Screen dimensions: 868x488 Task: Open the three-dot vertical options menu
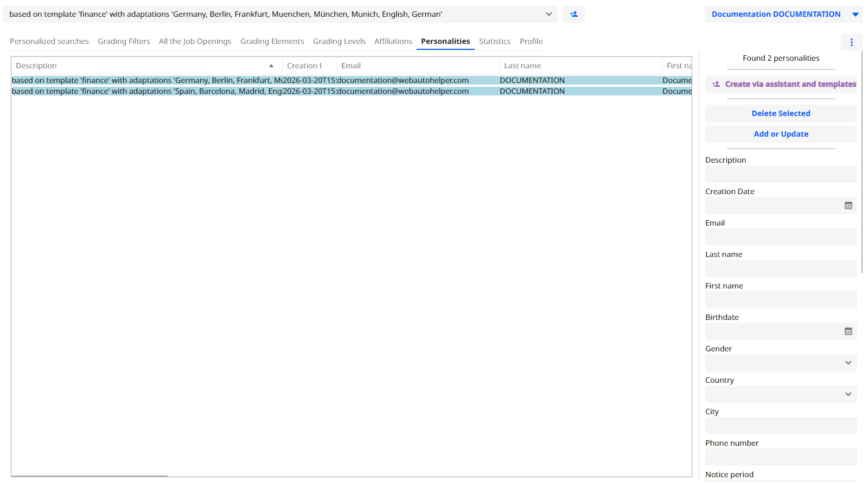coord(851,42)
